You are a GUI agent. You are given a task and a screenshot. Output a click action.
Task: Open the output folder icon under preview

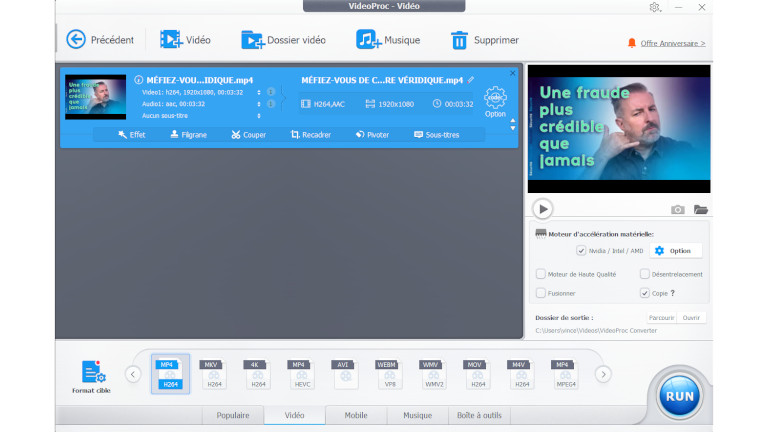coord(701,210)
